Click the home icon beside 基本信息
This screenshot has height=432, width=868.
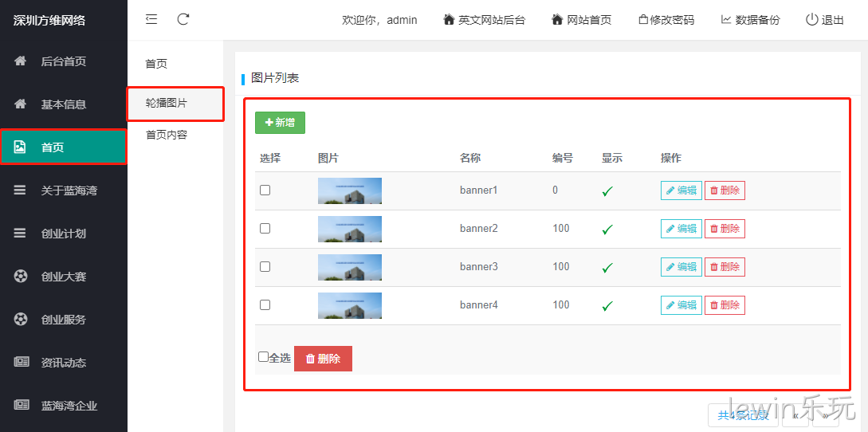tap(20, 104)
